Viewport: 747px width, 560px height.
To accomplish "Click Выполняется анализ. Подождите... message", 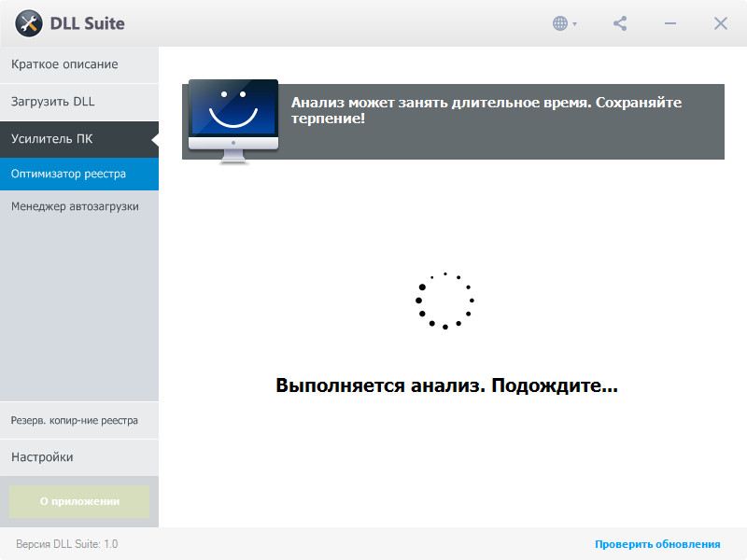I will point(446,385).
